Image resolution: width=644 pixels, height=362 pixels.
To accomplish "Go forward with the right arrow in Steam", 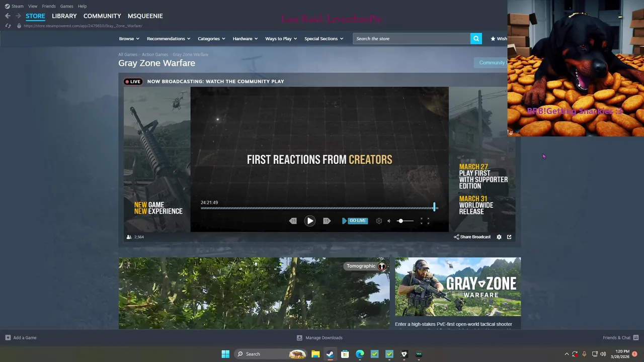I will tap(18, 16).
